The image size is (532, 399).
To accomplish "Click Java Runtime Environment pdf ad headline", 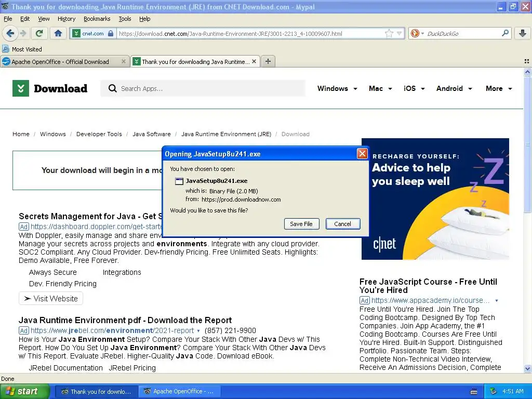I will (125, 320).
